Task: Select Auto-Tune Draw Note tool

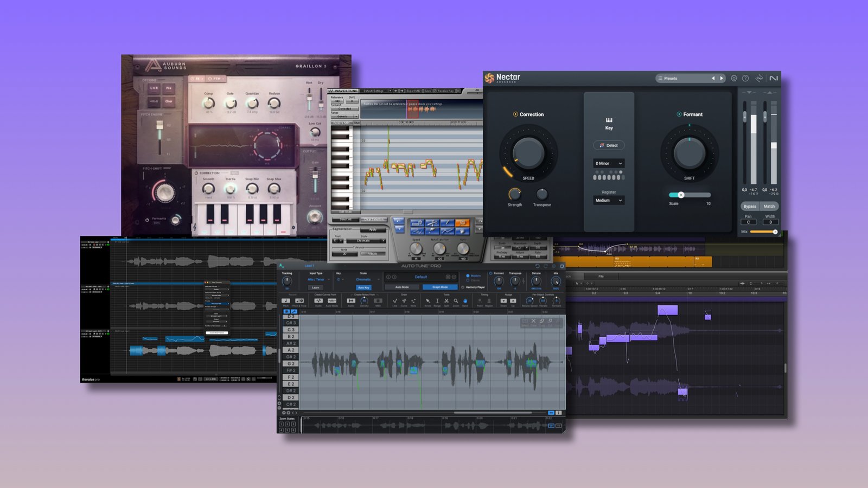Action: point(413,301)
